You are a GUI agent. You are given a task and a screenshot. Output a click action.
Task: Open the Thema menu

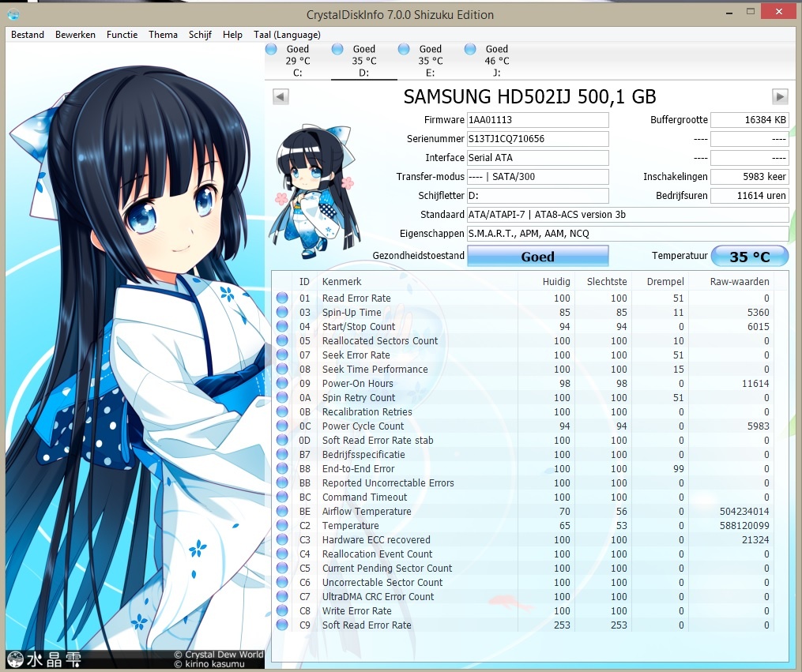click(163, 35)
